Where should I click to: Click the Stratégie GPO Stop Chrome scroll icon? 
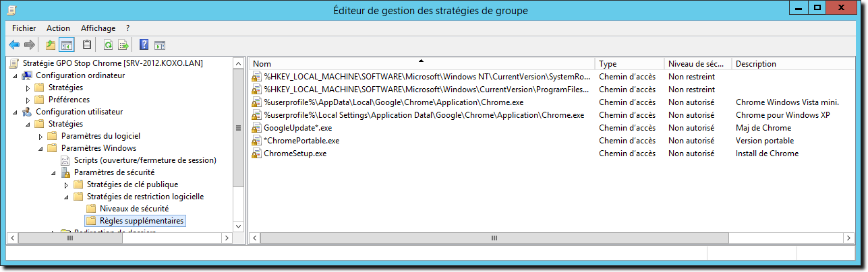(14, 63)
